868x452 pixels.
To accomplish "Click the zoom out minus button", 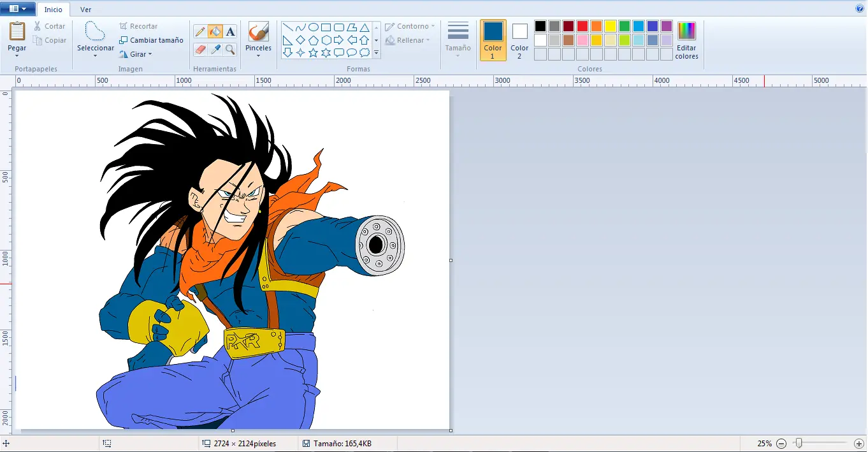I will 781,443.
